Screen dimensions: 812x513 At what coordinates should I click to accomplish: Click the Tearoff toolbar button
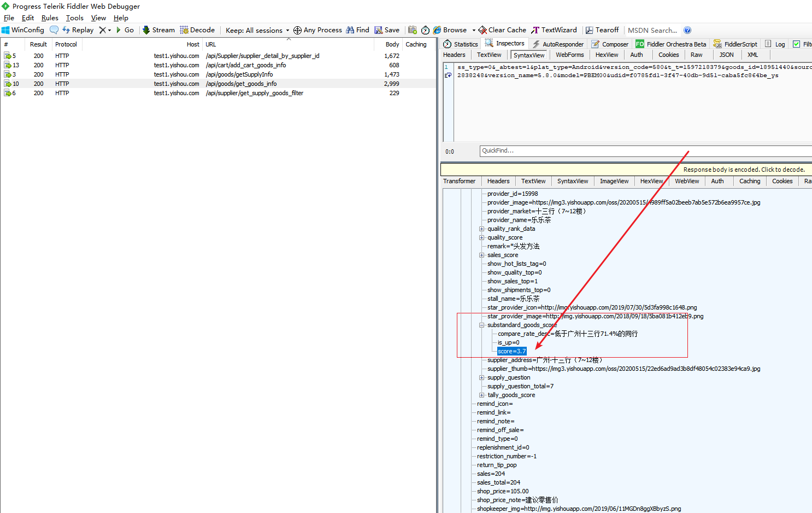(602, 30)
